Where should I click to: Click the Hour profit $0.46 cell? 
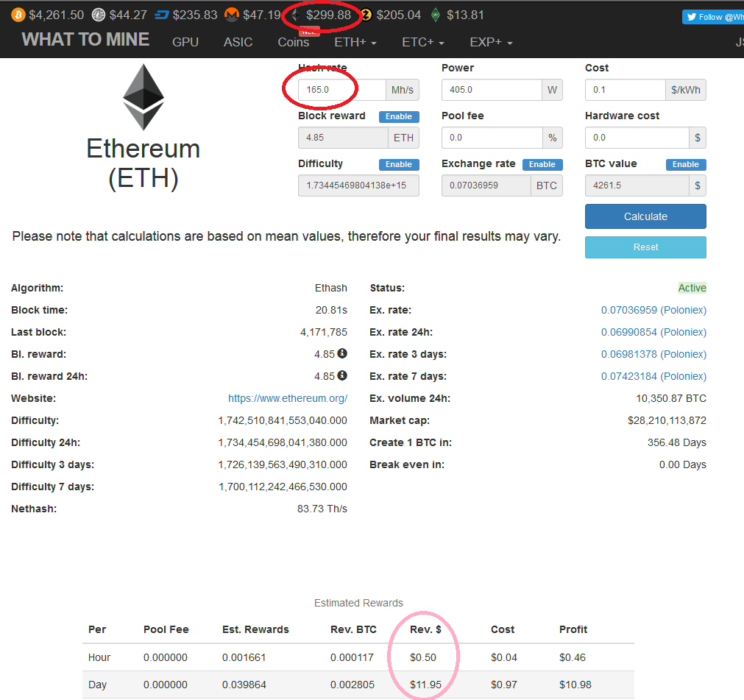[x=573, y=657]
